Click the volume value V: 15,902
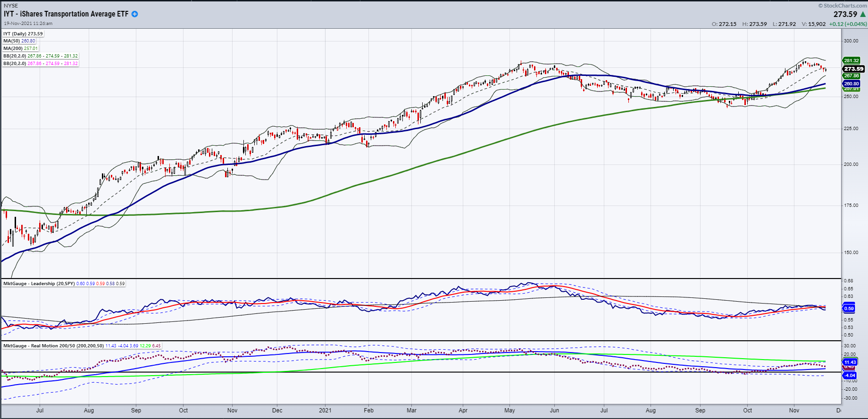This screenshot has height=419, width=868. 814,24
